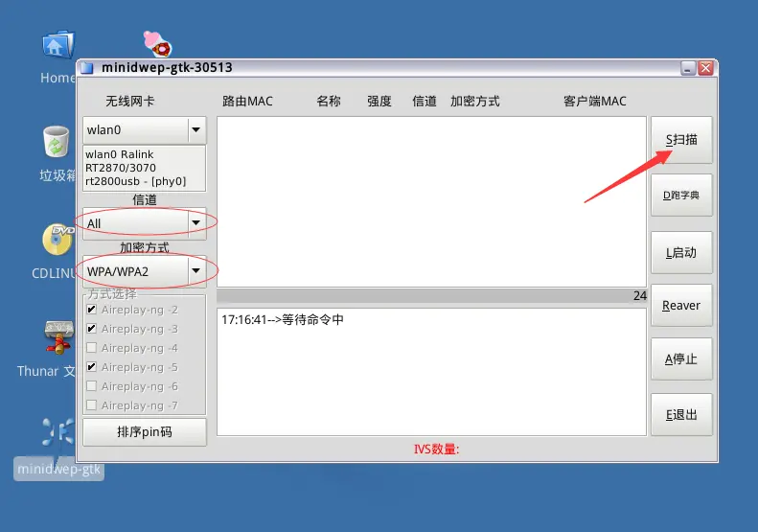
Task: Toggle the Aireplay-ng -3 checkbox
Action: [x=91, y=329]
